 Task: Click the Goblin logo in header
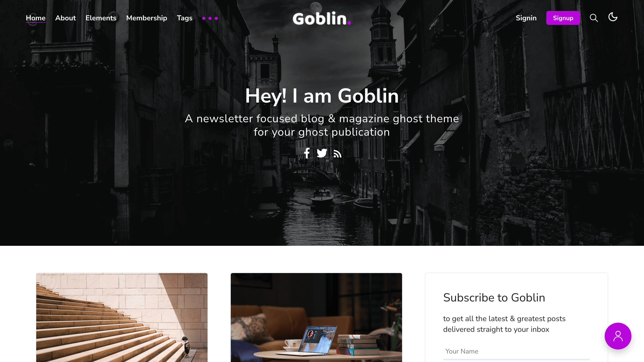point(322,18)
